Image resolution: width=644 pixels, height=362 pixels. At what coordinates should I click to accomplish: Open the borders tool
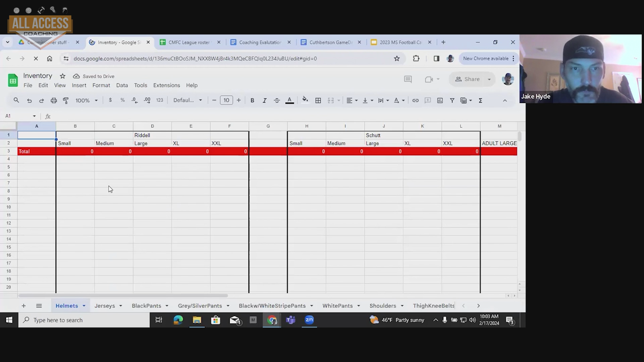click(x=318, y=100)
